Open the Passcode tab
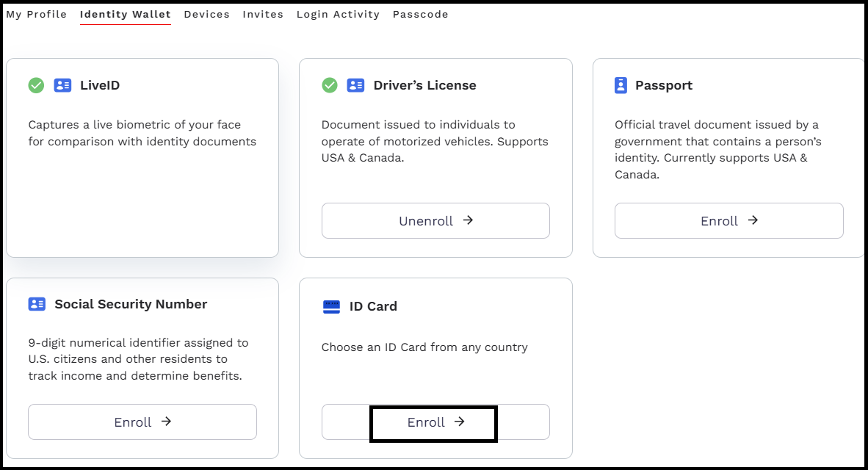Screen dimensions: 868x470 pyautogui.click(x=420, y=14)
